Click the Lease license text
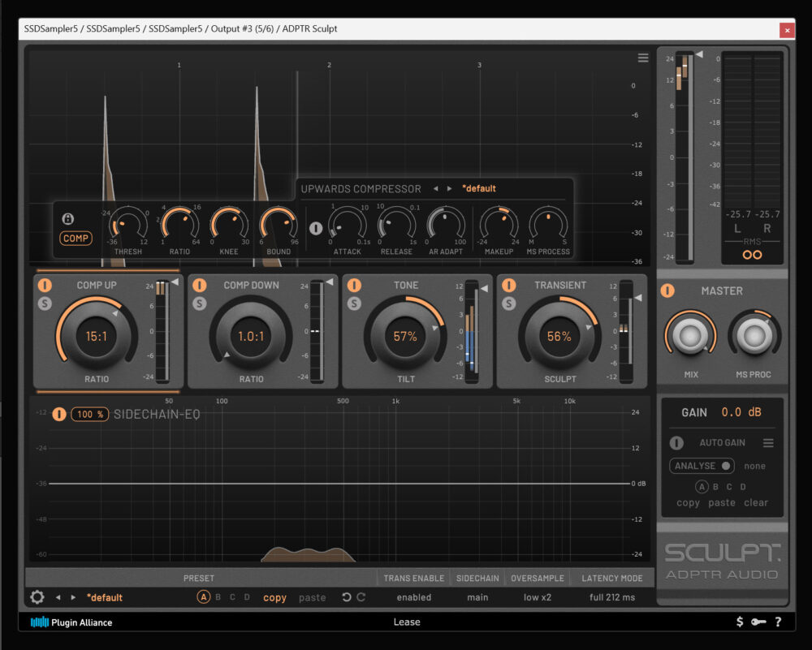Viewport: 812px width, 650px height. pyautogui.click(x=407, y=622)
